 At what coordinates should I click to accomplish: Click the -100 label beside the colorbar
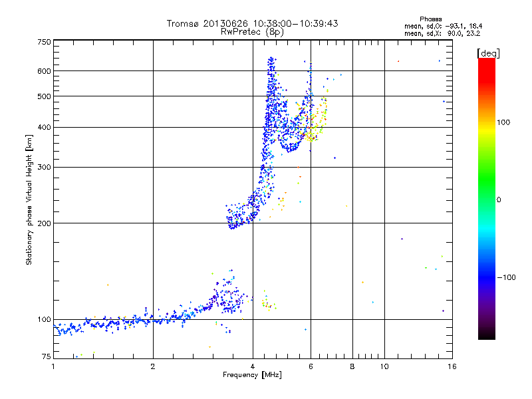tap(506, 277)
